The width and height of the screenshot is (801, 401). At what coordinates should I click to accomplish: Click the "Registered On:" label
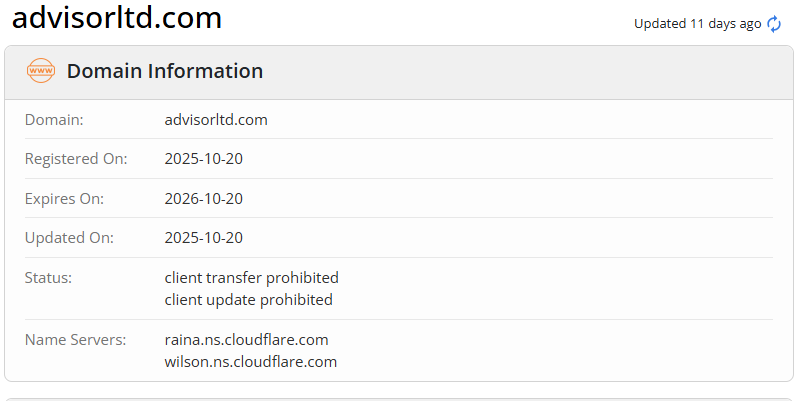76,159
